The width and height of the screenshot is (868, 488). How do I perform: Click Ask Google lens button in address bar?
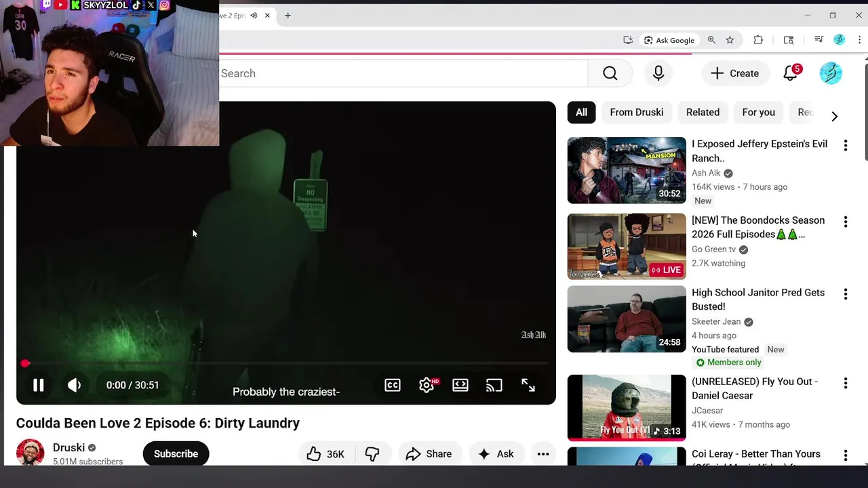[x=670, y=40]
